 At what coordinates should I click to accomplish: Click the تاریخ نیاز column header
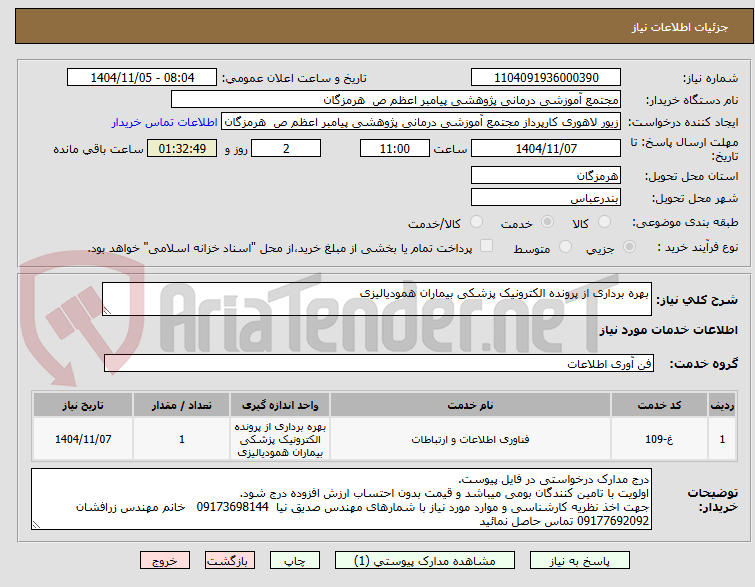point(83,405)
